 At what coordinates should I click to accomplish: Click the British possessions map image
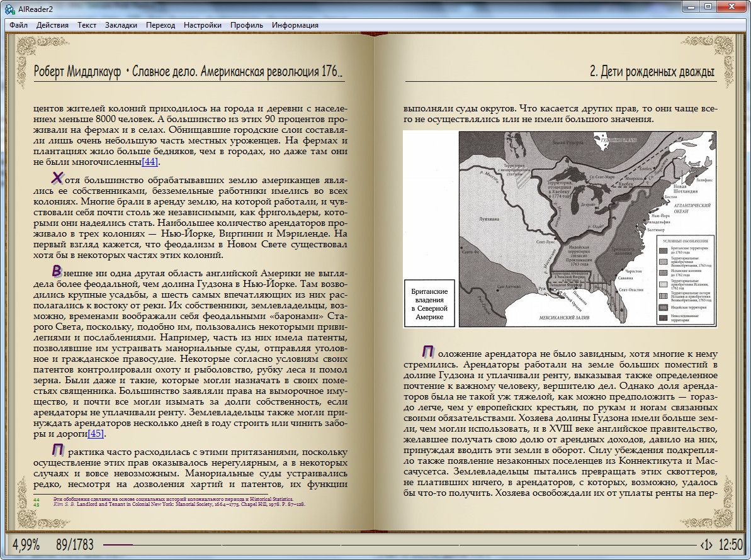[559, 229]
